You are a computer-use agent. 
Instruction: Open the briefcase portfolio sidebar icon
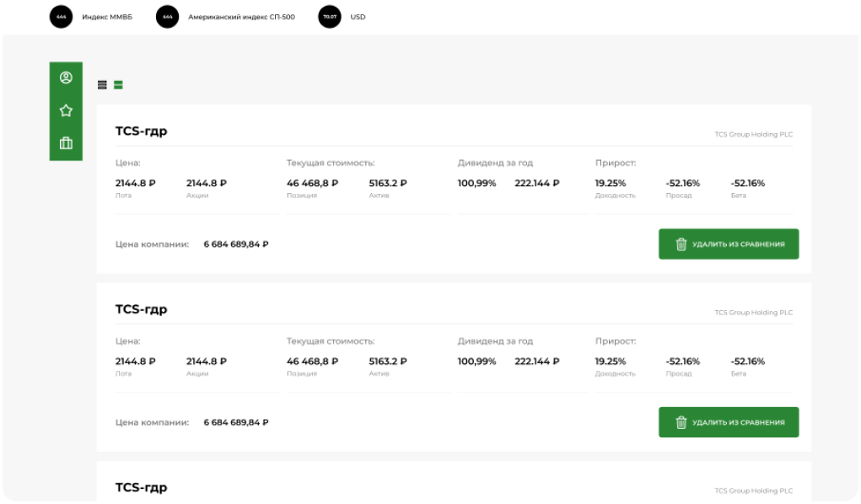66,143
